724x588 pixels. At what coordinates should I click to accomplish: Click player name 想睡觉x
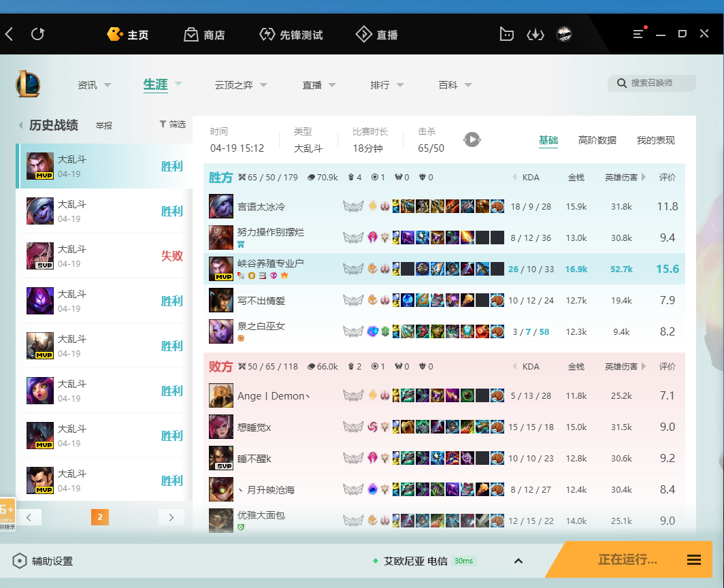254,427
